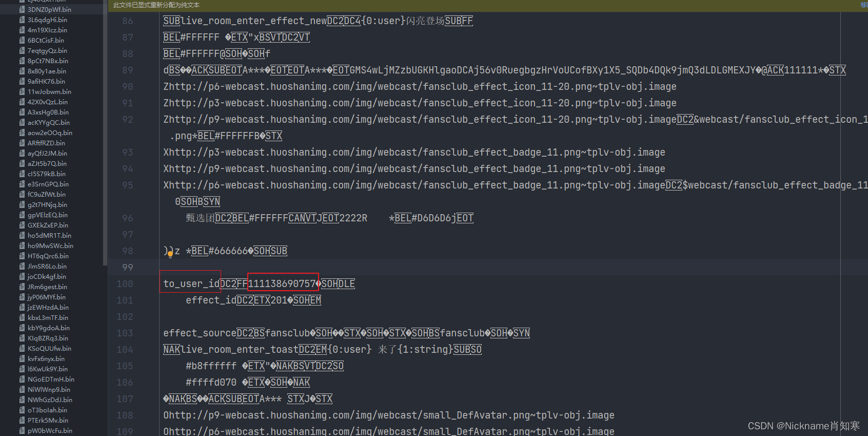
Task: Select GXEkZxEP.bin in the file list
Action: pos(48,225)
